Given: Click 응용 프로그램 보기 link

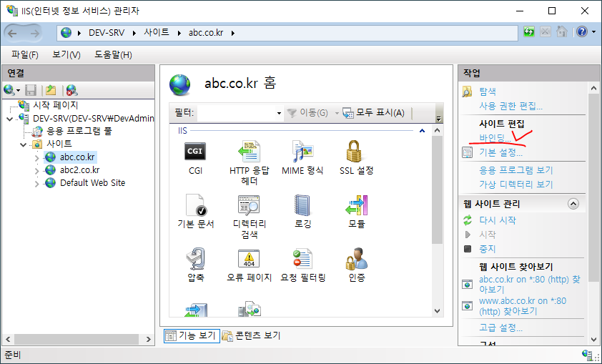Looking at the screenshot, I should 516,170.
